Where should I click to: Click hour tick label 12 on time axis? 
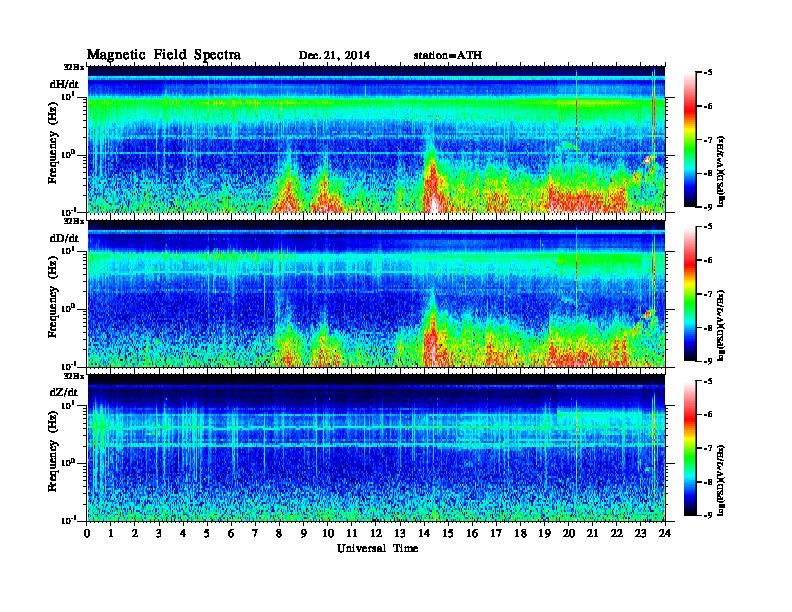(376, 533)
